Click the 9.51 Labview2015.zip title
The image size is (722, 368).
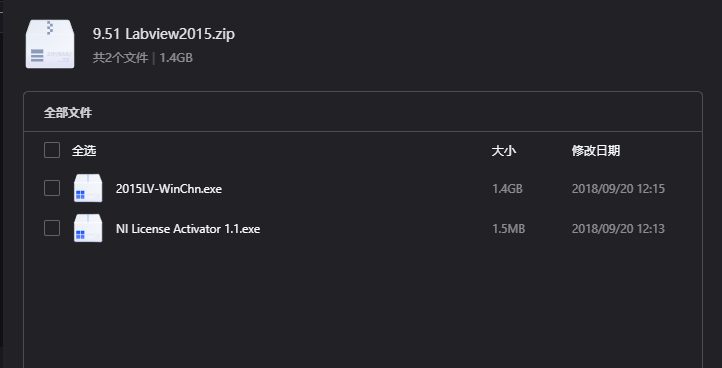(x=164, y=34)
